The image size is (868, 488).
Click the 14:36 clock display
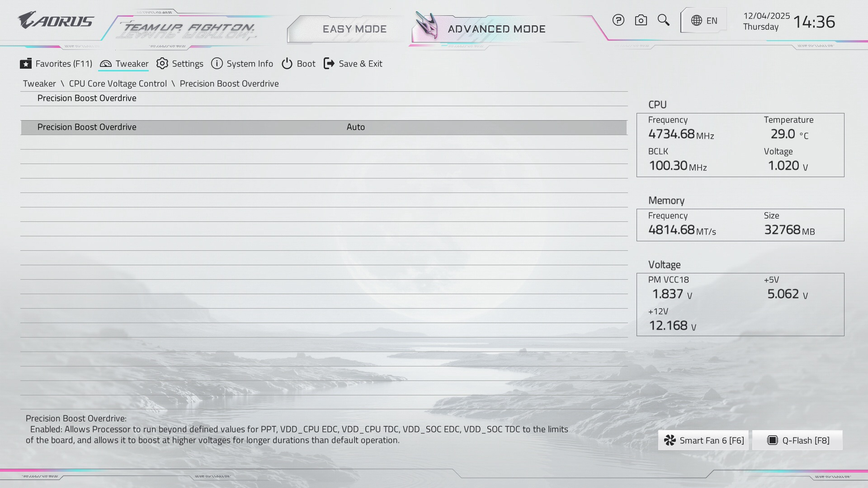pyautogui.click(x=814, y=22)
